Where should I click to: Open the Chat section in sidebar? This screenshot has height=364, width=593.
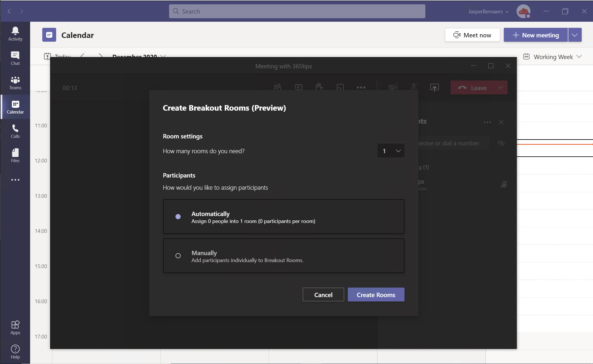coord(15,57)
